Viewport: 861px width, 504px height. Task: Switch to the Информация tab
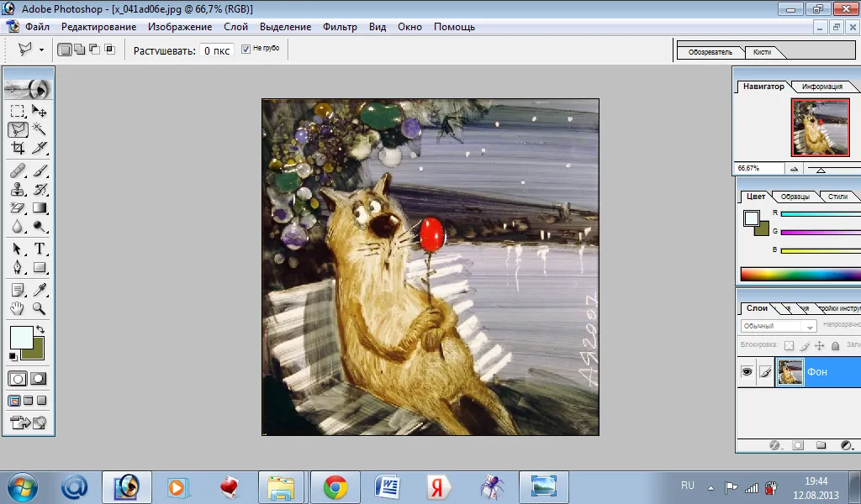click(822, 87)
